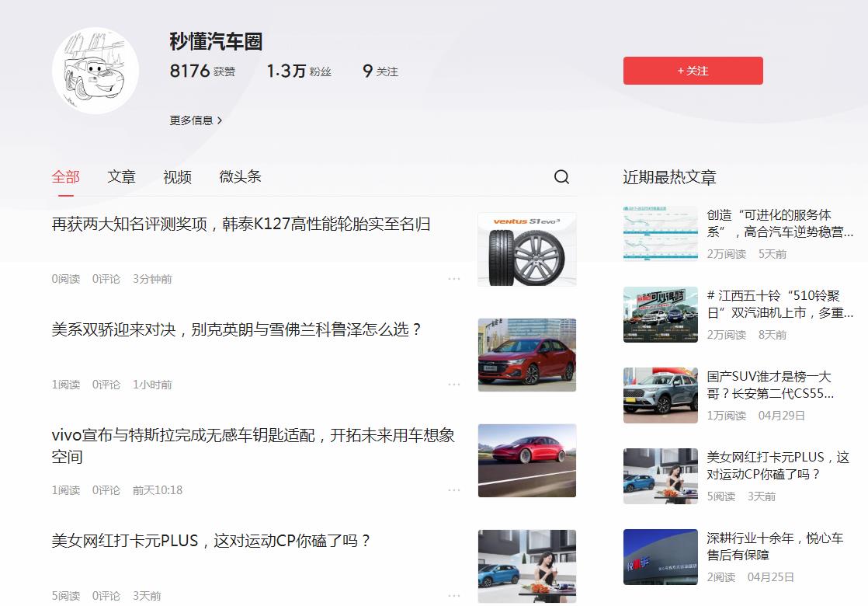Click the 3分钟前 timestamp
The width and height of the screenshot is (868, 606).
[152, 279]
